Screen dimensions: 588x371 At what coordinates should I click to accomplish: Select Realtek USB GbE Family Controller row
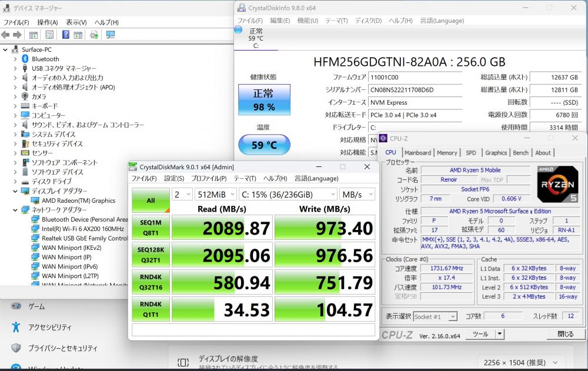[80, 238]
